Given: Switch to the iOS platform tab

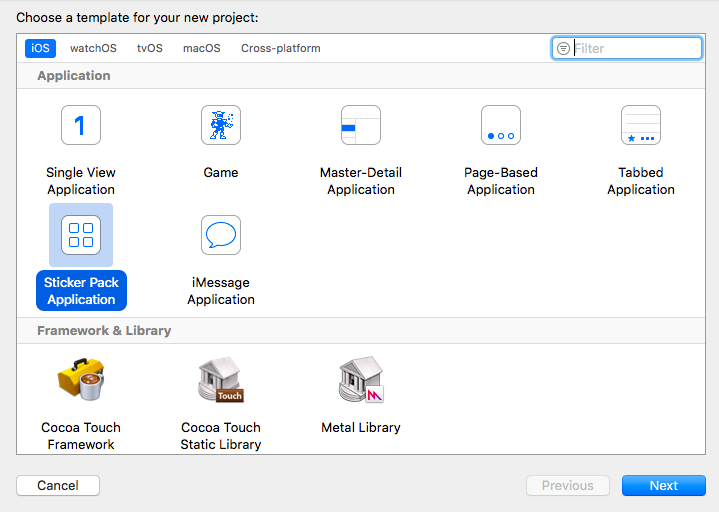Looking at the screenshot, I should pyautogui.click(x=40, y=48).
